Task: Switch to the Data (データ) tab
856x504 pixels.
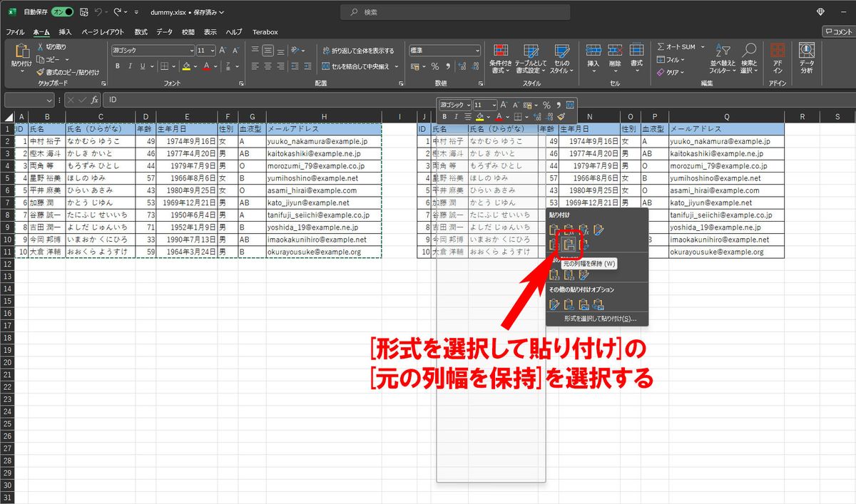Action: (x=165, y=32)
